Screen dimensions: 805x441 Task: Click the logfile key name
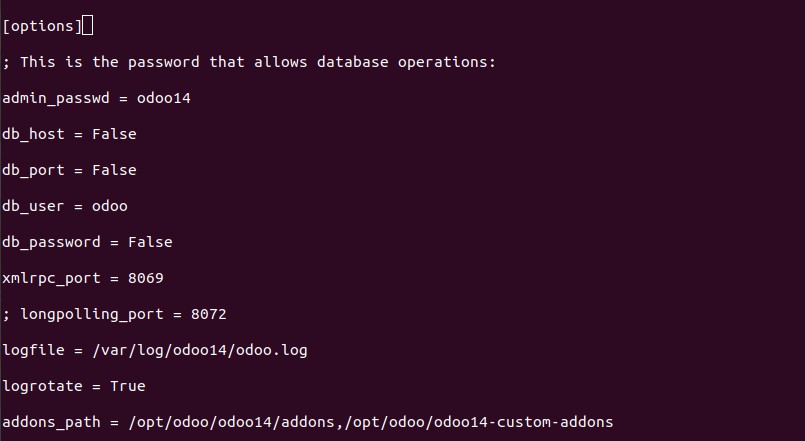(x=33, y=351)
